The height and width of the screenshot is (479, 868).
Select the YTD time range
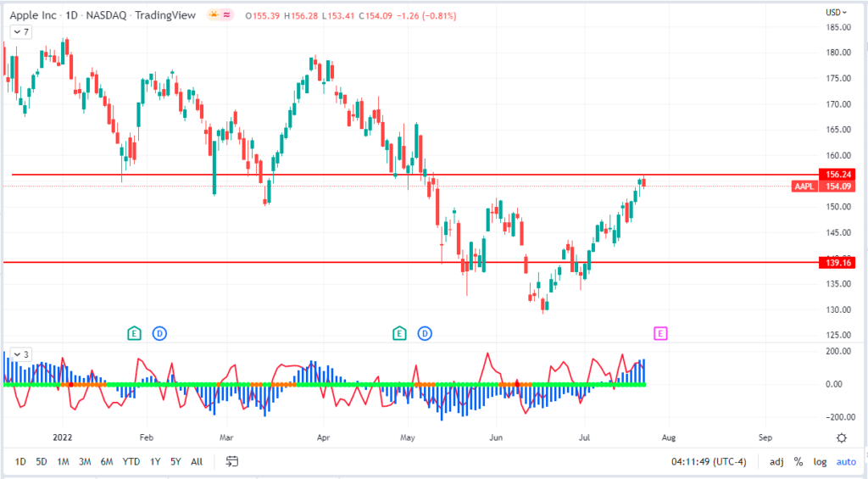click(x=131, y=461)
